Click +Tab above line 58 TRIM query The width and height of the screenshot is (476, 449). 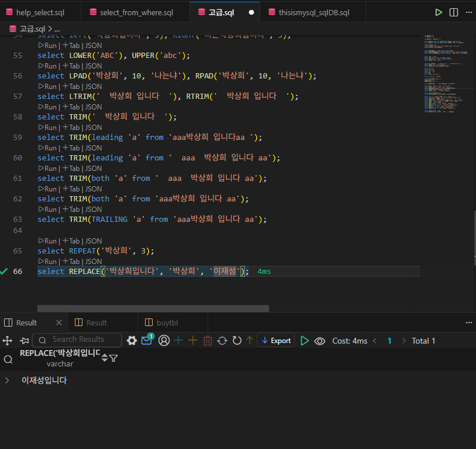[x=71, y=107]
